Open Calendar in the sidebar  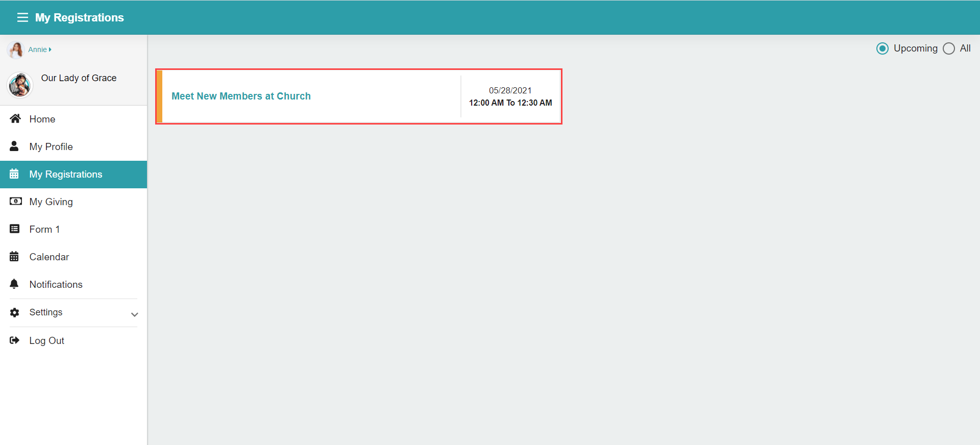pos(73,257)
